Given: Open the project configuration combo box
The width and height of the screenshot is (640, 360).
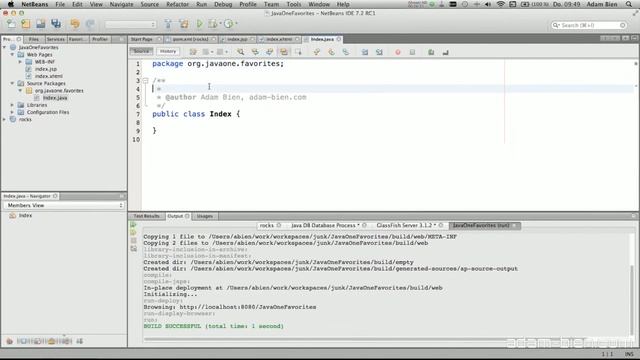Looking at the screenshot, I should (131, 24).
